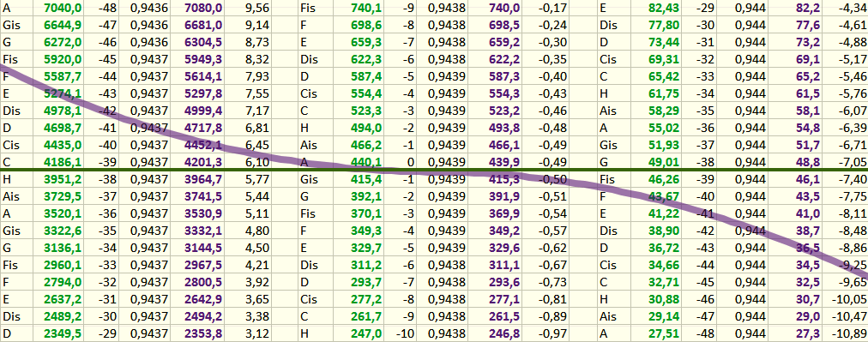Select the green value 2349,5

[x=63, y=333]
